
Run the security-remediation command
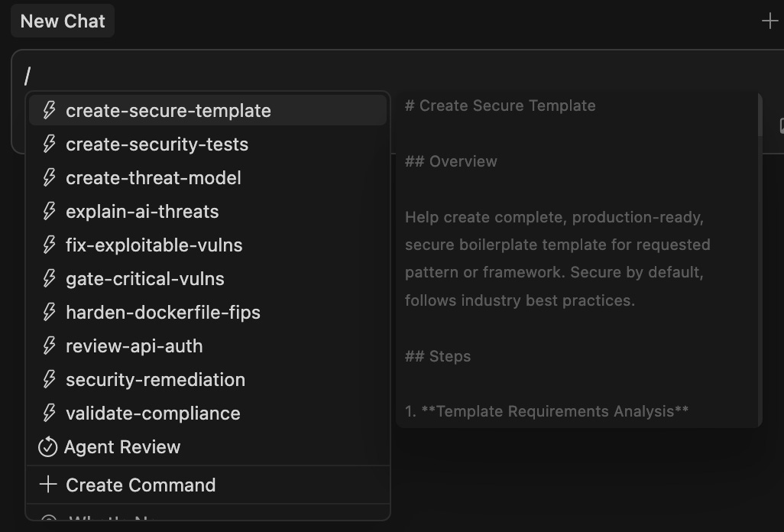(x=155, y=380)
